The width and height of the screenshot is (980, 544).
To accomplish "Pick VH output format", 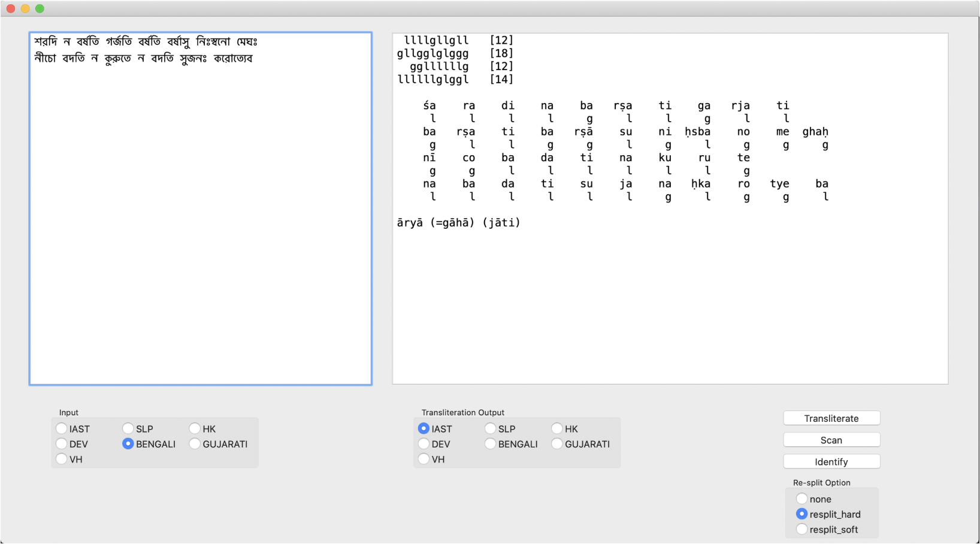I will (x=424, y=459).
